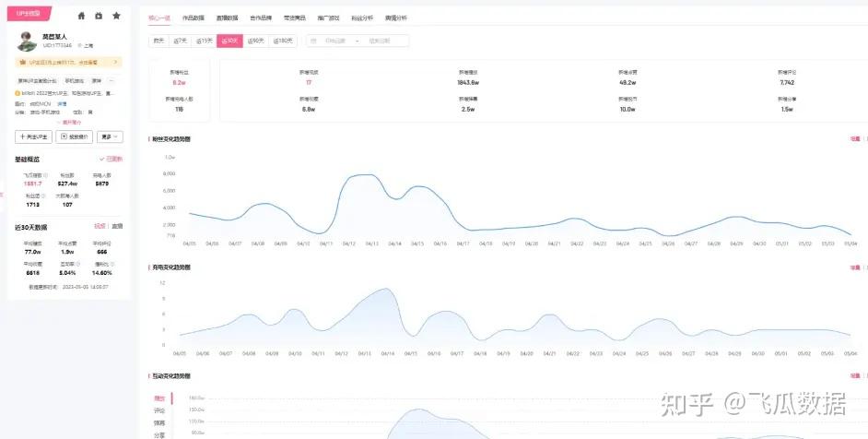Select the 近7天 time range option

pyautogui.click(x=180, y=41)
